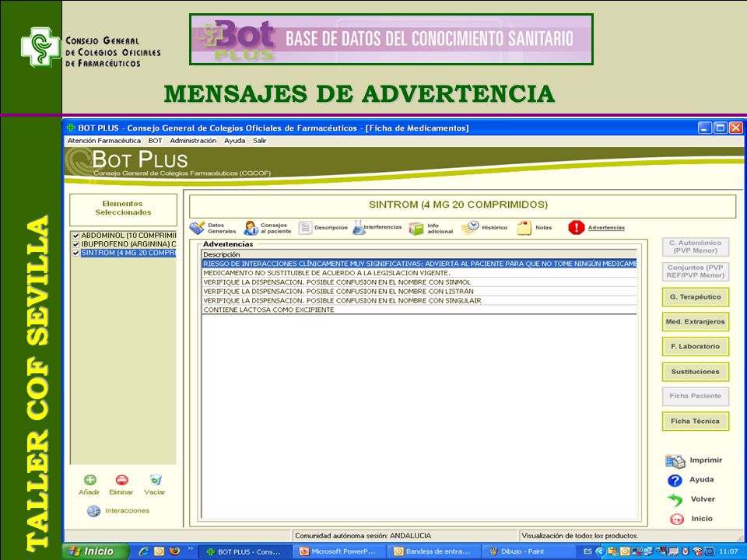Open the Consejos al paciente icon
Image resolution: width=747 pixels, height=560 pixels.
pyautogui.click(x=251, y=228)
